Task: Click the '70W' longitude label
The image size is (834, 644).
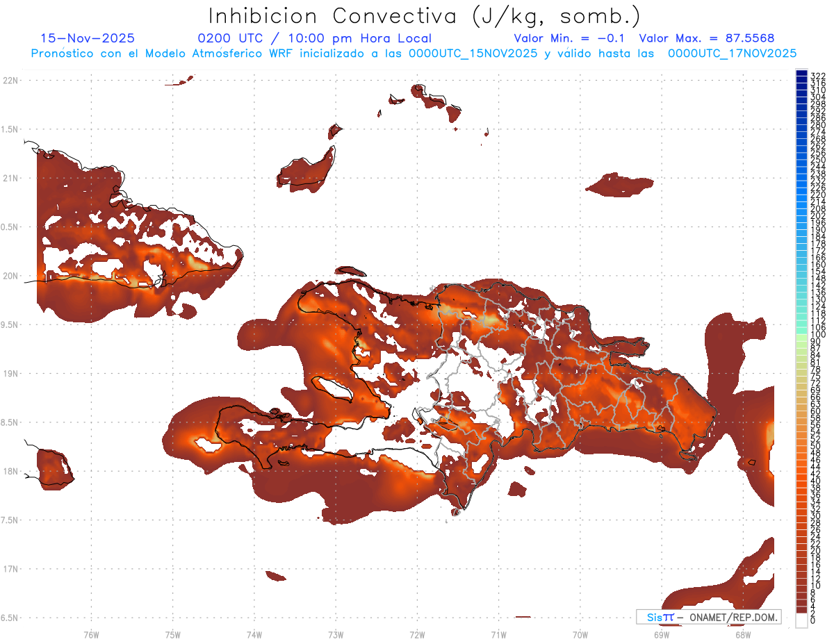Action: (580, 634)
